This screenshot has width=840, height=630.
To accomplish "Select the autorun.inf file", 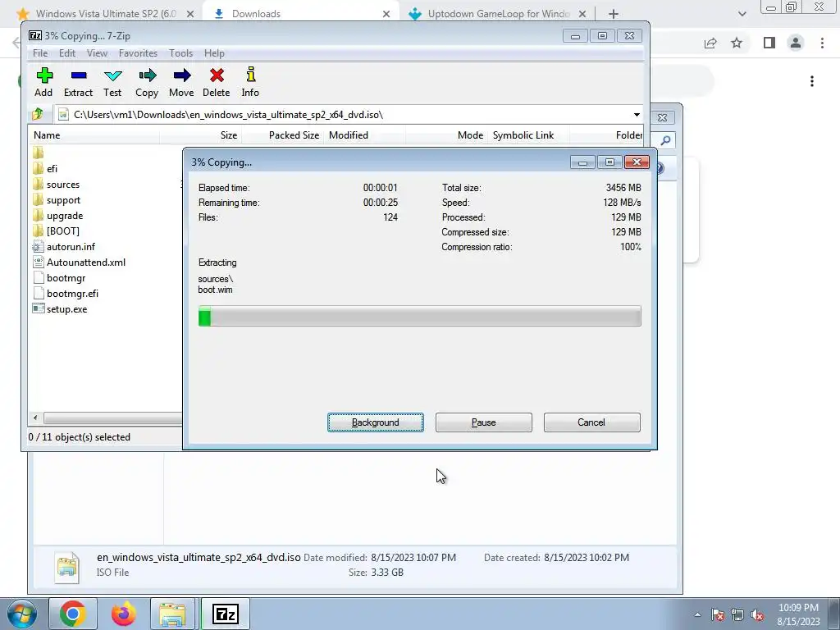I will pos(71,246).
